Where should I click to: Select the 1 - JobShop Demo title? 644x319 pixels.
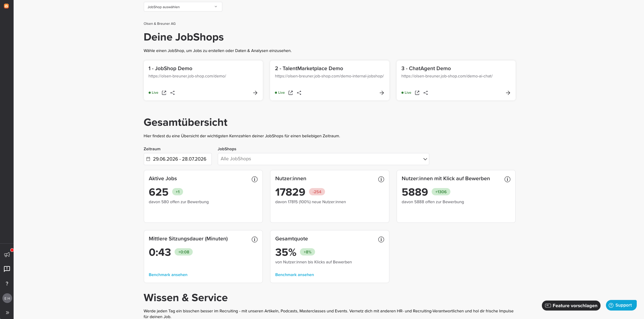point(170,68)
